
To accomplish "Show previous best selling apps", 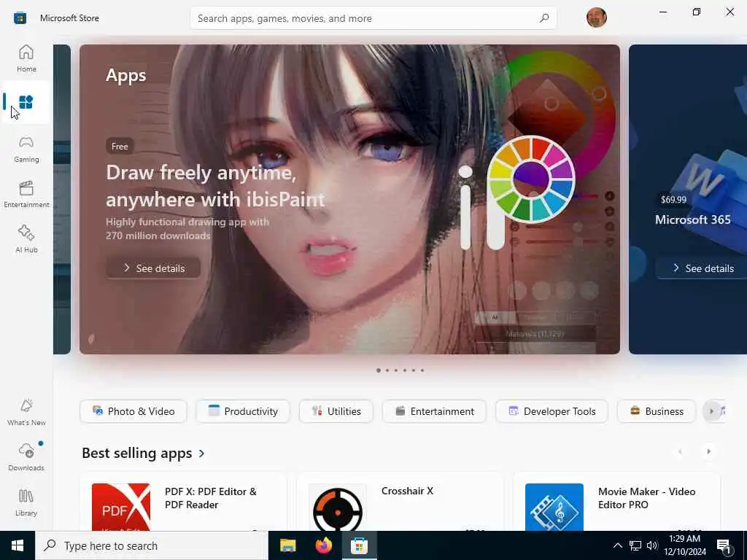I will (x=680, y=451).
